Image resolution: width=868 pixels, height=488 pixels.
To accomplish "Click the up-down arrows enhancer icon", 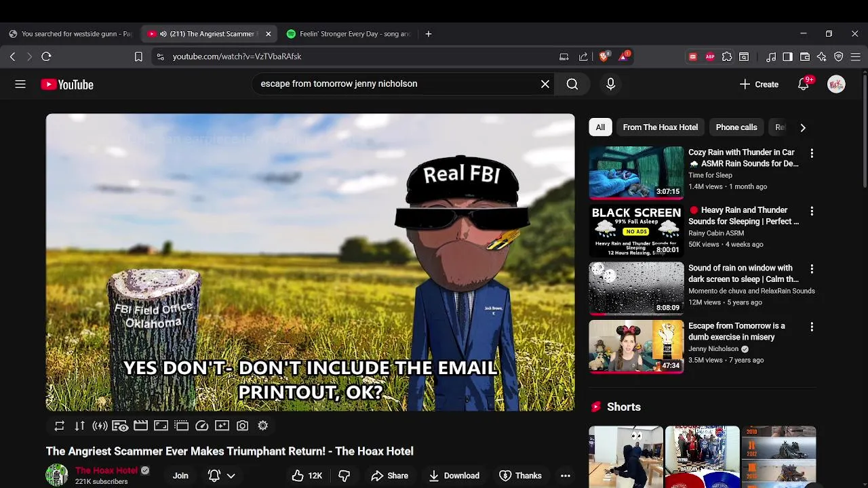I will pos(80,426).
